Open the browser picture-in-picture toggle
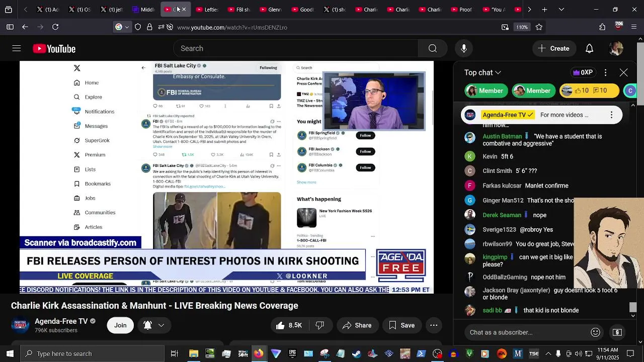 pyautogui.click(x=505, y=27)
